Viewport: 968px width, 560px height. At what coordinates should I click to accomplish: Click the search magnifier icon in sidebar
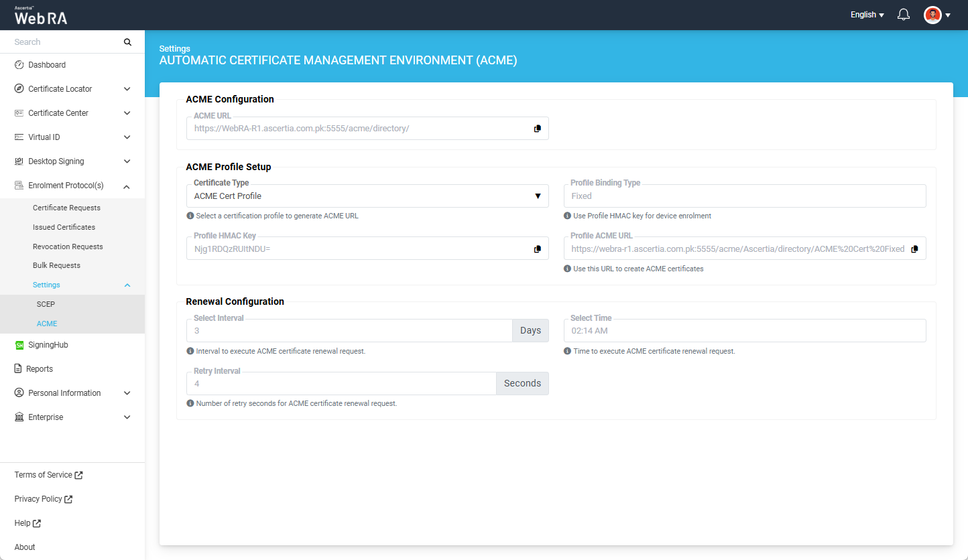tap(127, 42)
